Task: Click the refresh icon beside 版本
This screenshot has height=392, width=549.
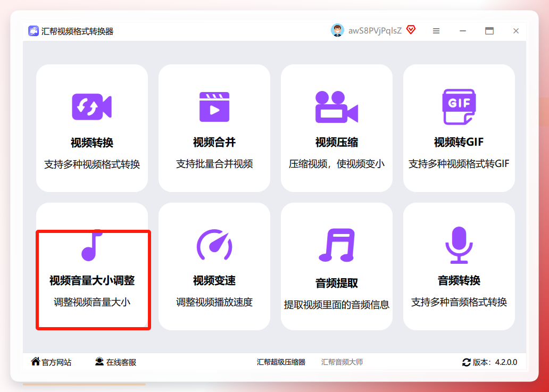Action: pos(467,362)
